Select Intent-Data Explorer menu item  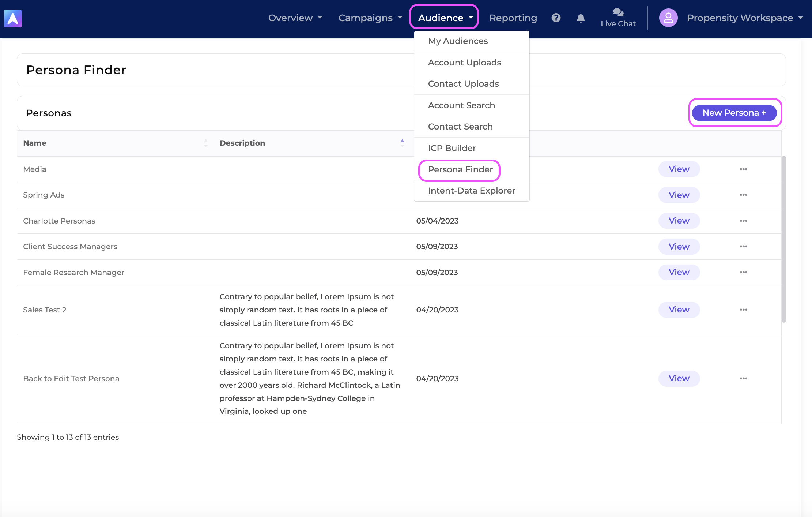(x=472, y=191)
